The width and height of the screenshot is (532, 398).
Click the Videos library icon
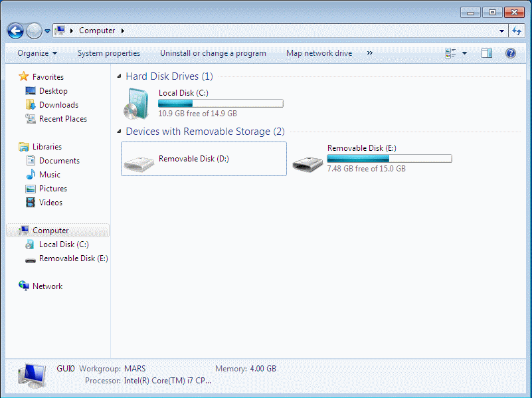tap(30, 202)
